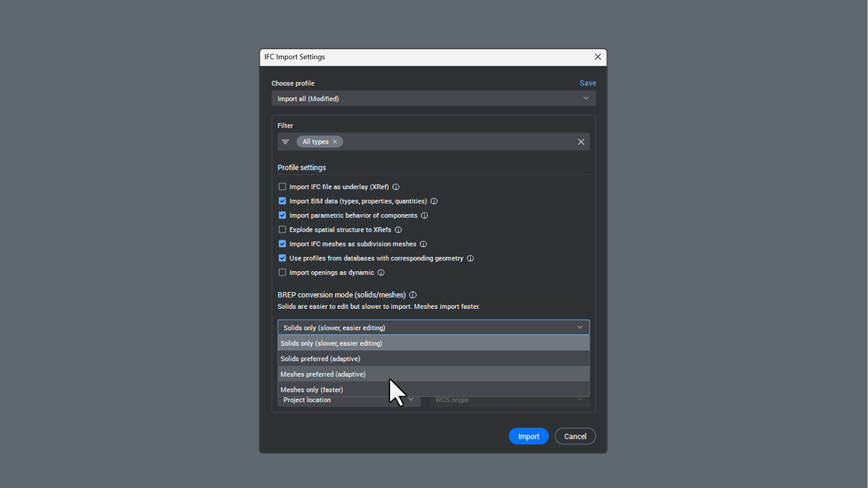Show info for Use profiles from databases
The image size is (868, 488).
click(x=470, y=258)
